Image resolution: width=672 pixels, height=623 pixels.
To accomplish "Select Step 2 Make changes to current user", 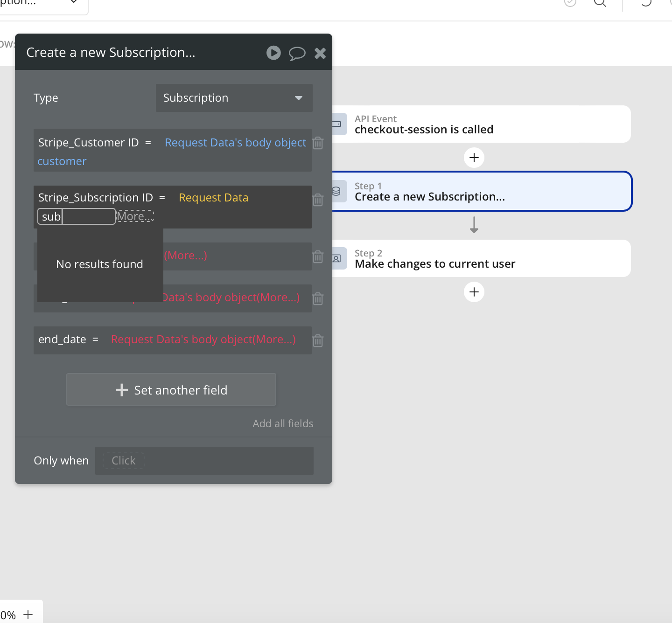I will (x=481, y=258).
